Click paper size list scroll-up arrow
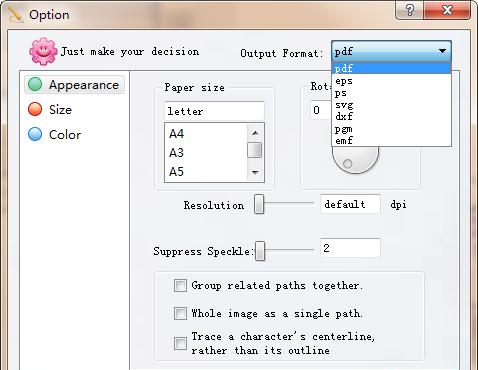The width and height of the screenshot is (478, 370). pyautogui.click(x=255, y=133)
